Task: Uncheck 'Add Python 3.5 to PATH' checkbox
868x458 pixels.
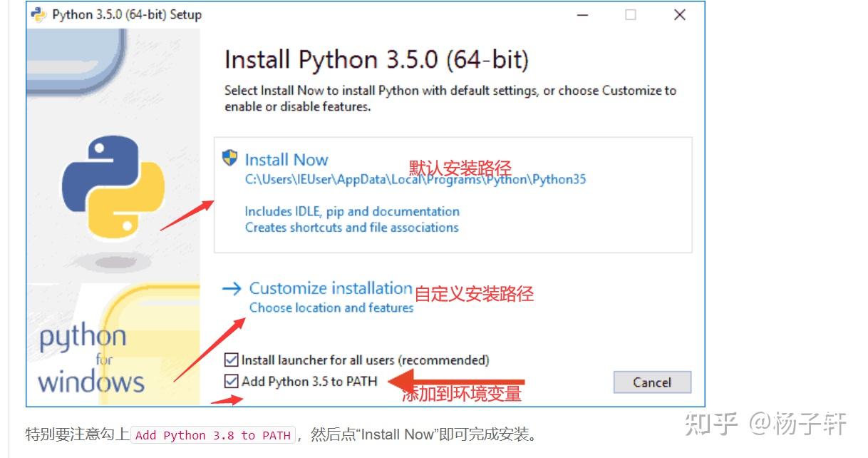Action: [231, 381]
